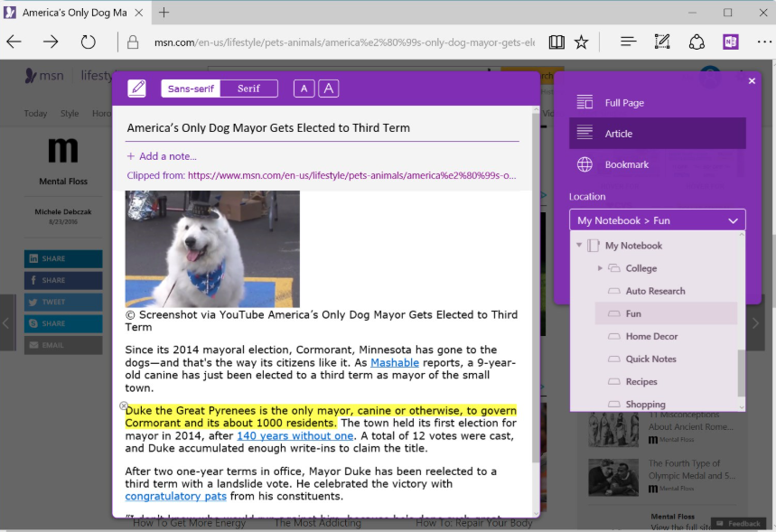Select the larger A text size

[x=328, y=89]
